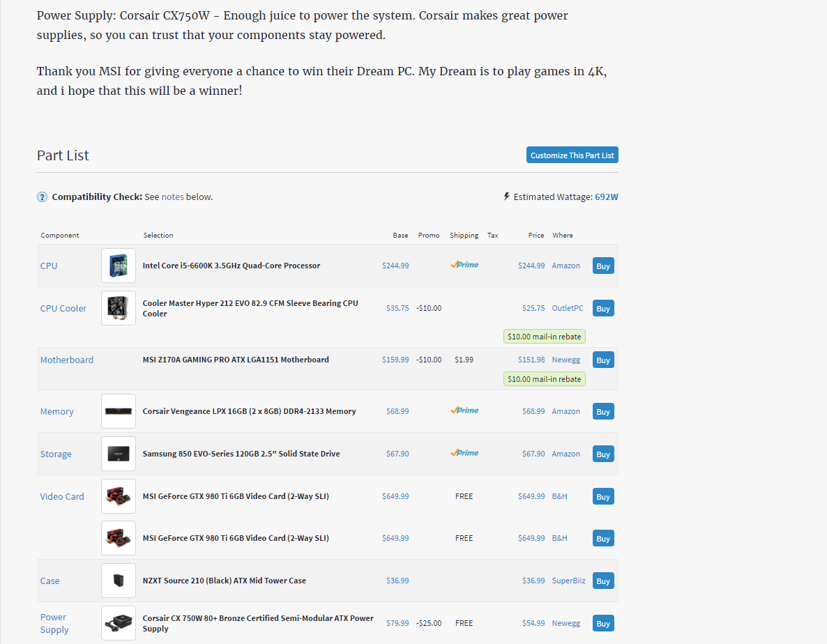Select the Corsair Vengeance LPX 16GB product name

click(x=250, y=411)
